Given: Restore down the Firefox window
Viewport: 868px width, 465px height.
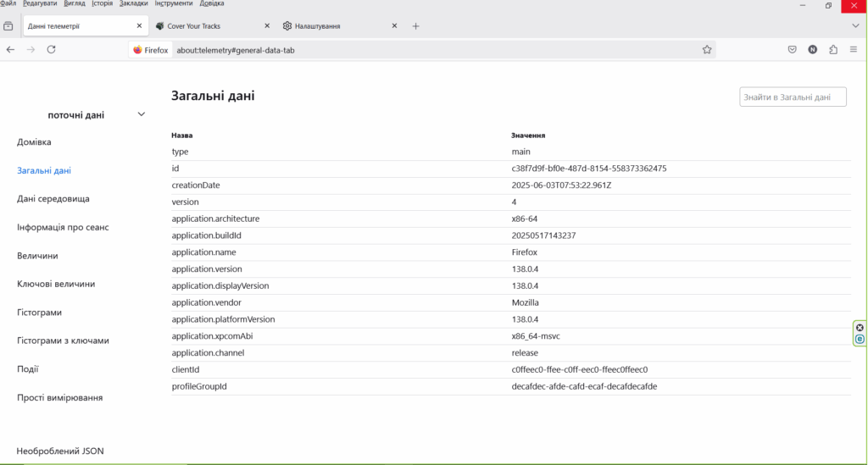Looking at the screenshot, I should (828, 5).
